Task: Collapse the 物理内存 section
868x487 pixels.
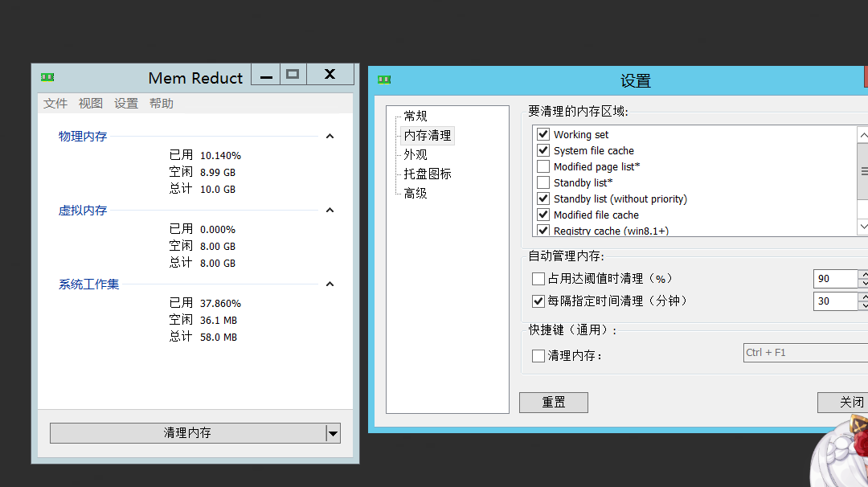Action: (330, 136)
